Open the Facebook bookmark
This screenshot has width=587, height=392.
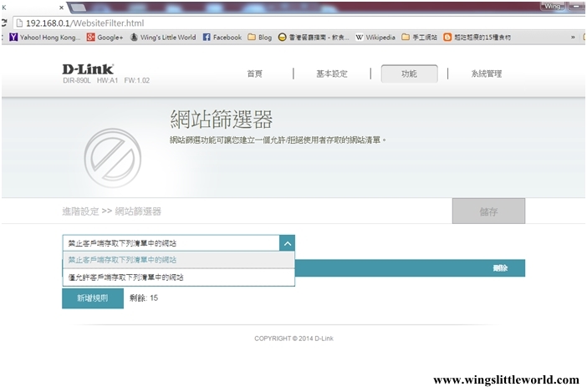pyautogui.click(x=222, y=38)
